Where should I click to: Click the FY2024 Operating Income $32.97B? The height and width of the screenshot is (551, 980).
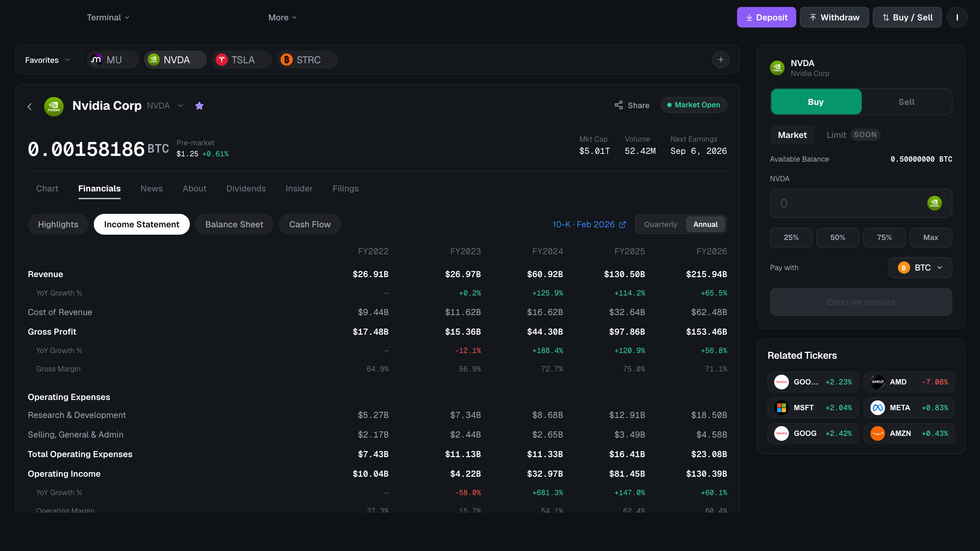(x=545, y=474)
